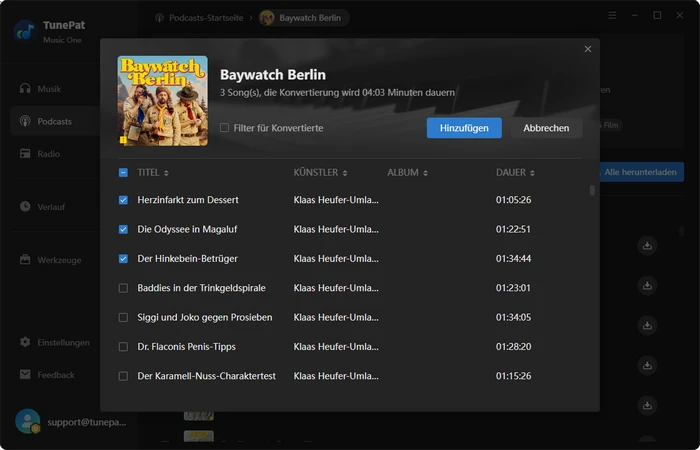This screenshot has height=450, width=700.
Task: Sort by the KÜNSTLER column arrow
Action: pos(345,173)
